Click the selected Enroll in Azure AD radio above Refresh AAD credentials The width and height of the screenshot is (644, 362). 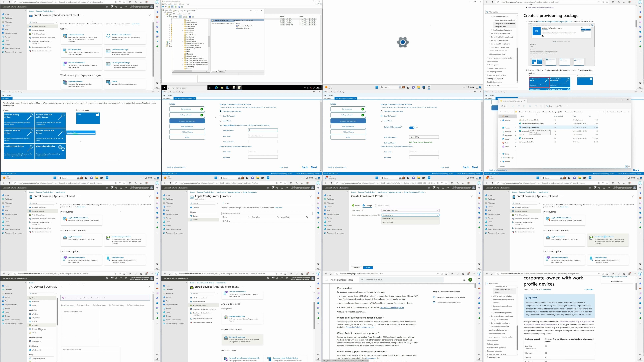[382, 116]
